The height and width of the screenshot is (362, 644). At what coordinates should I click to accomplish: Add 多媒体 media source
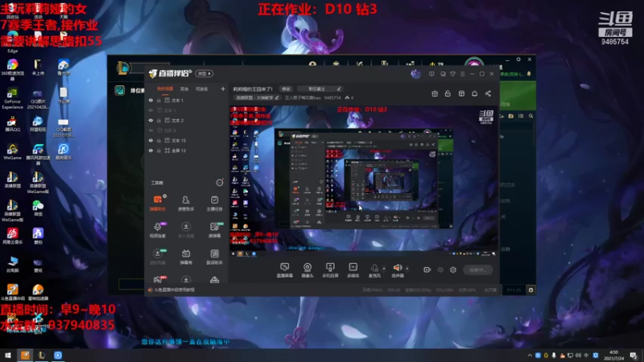point(353,270)
